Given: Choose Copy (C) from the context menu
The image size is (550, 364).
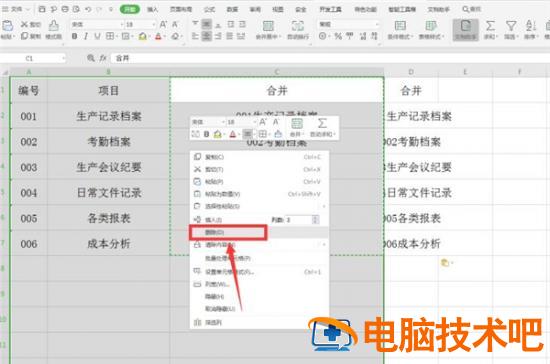Looking at the screenshot, I should pyautogui.click(x=259, y=157).
